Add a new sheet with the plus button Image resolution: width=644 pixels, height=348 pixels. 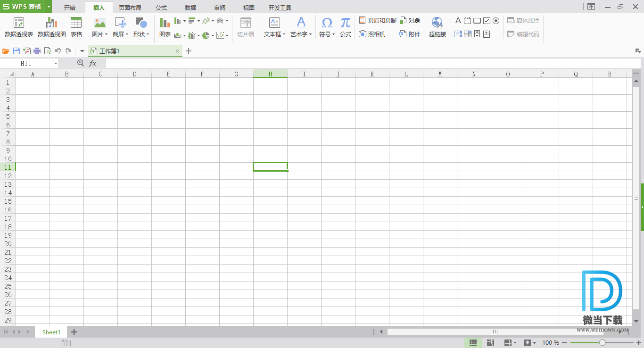[74, 332]
